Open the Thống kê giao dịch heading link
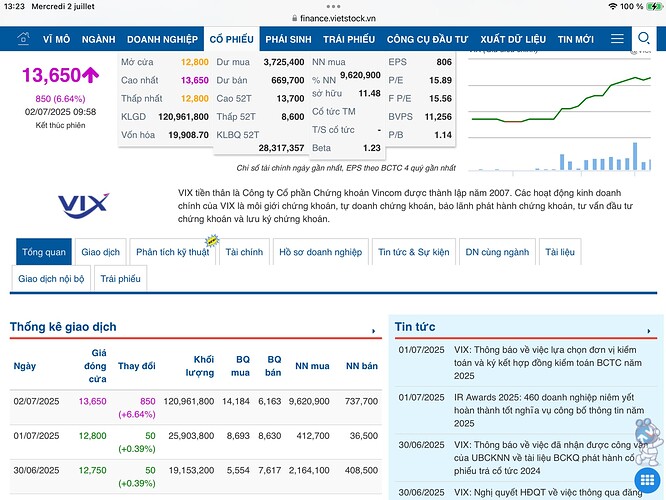Image resolution: width=666 pixels, height=500 pixels. click(x=63, y=327)
